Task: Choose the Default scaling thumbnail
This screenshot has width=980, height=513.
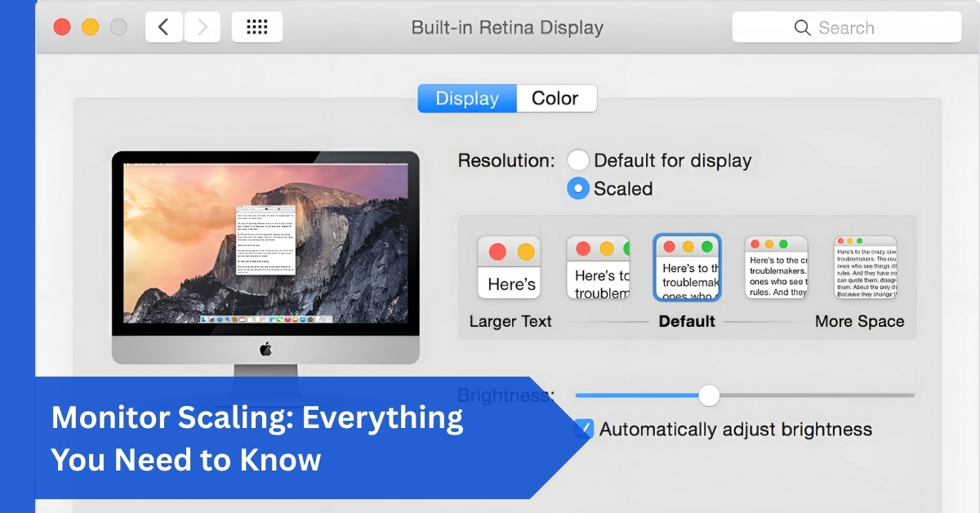Action: click(x=688, y=268)
